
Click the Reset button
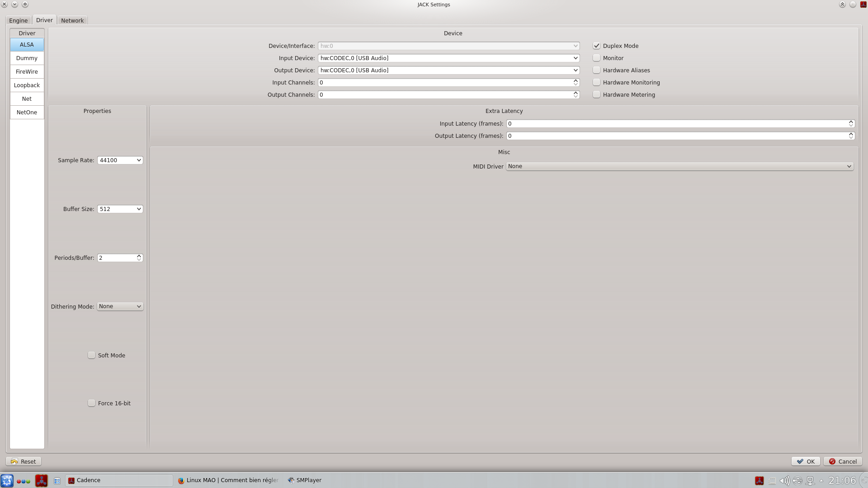24,461
